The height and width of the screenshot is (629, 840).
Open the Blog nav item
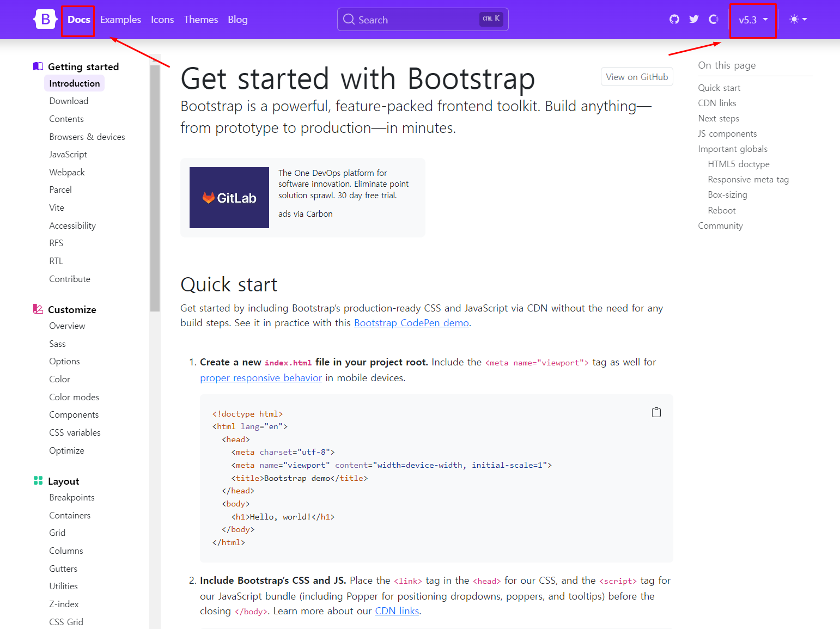[238, 20]
